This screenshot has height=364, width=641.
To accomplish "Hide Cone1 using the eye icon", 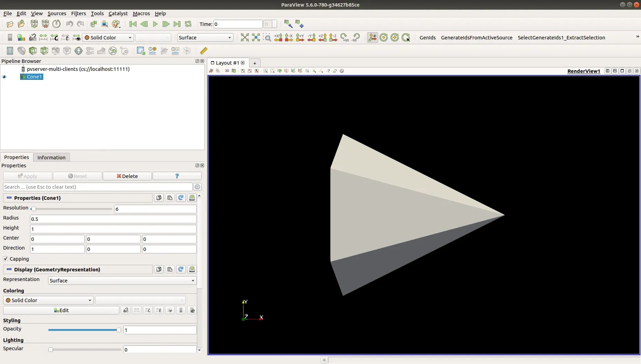I will point(4,77).
